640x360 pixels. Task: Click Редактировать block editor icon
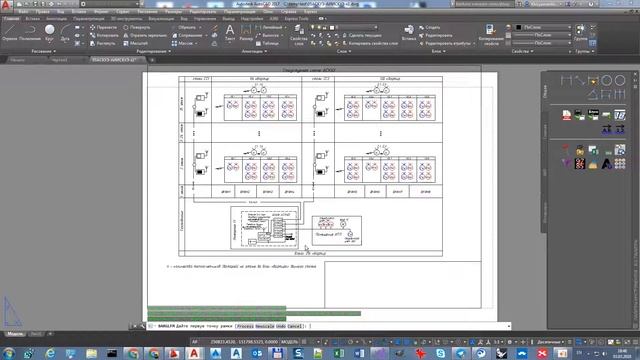(x=436, y=35)
